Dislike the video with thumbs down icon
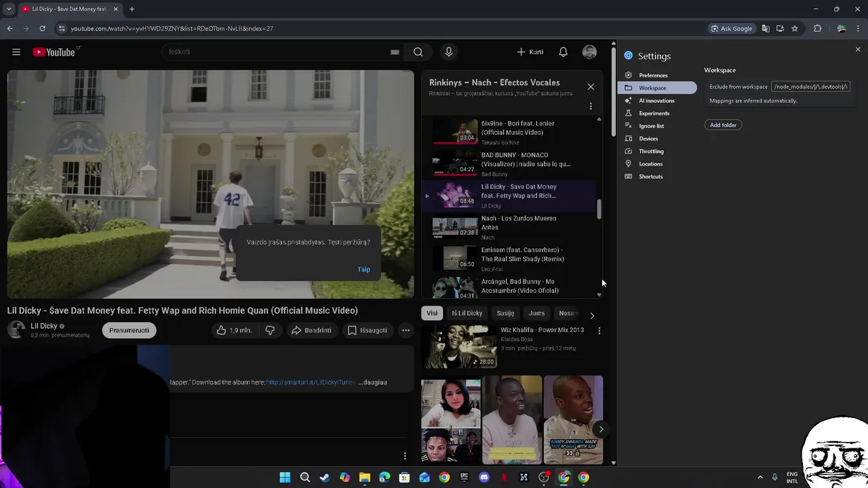868x488 pixels. click(x=270, y=330)
